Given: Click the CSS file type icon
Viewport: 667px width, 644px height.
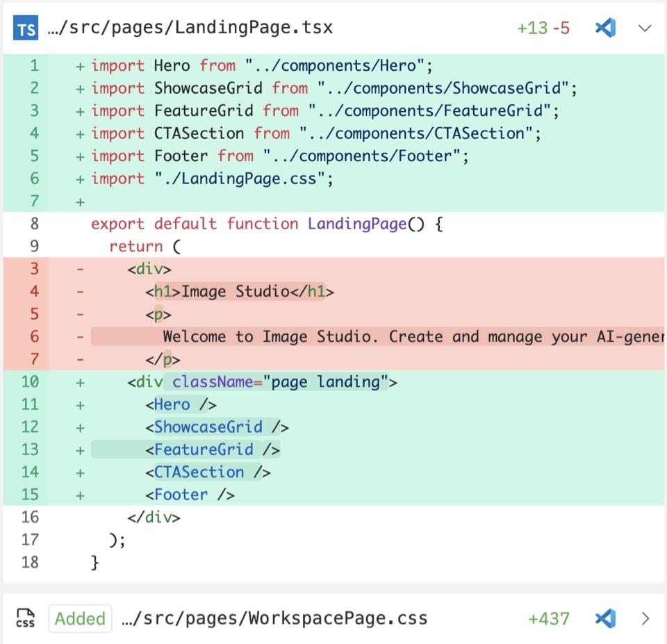Looking at the screenshot, I should pos(25,618).
